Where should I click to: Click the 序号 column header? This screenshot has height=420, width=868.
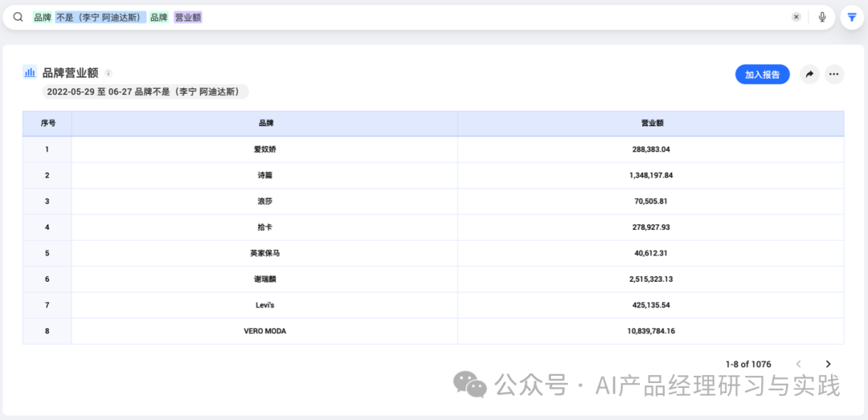point(47,124)
